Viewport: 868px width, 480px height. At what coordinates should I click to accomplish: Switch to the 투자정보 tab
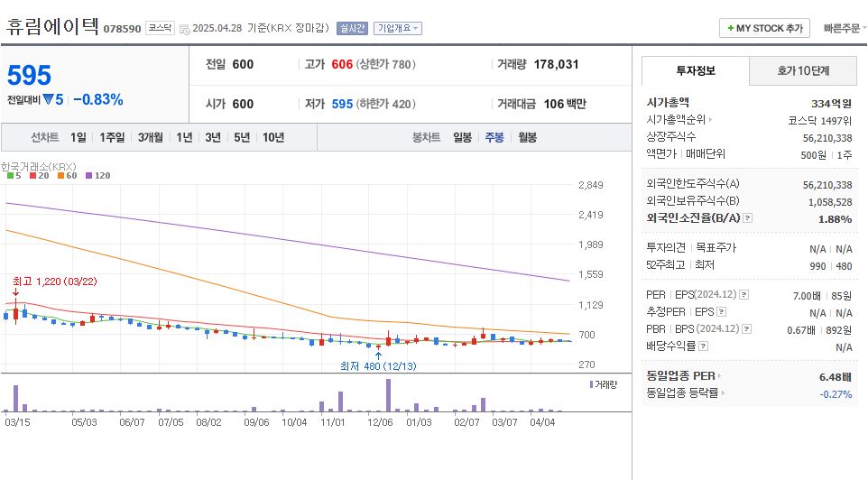(696, 71)
